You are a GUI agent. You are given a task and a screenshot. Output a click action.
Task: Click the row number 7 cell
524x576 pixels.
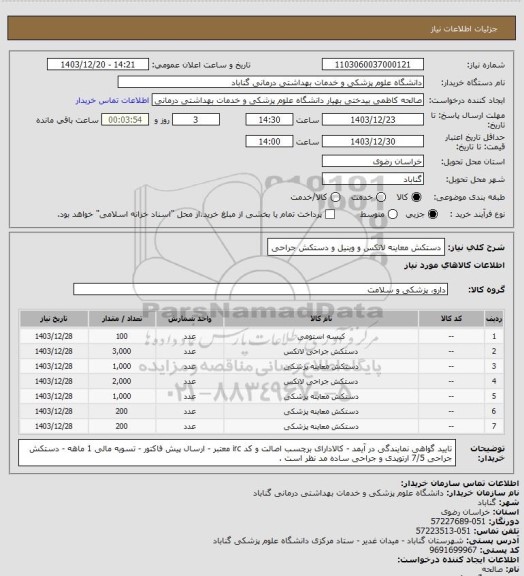tap(494, 426)
